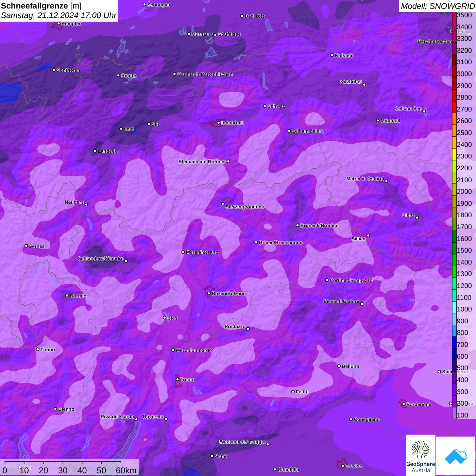Click the Schongau label

tap(159, 5)
